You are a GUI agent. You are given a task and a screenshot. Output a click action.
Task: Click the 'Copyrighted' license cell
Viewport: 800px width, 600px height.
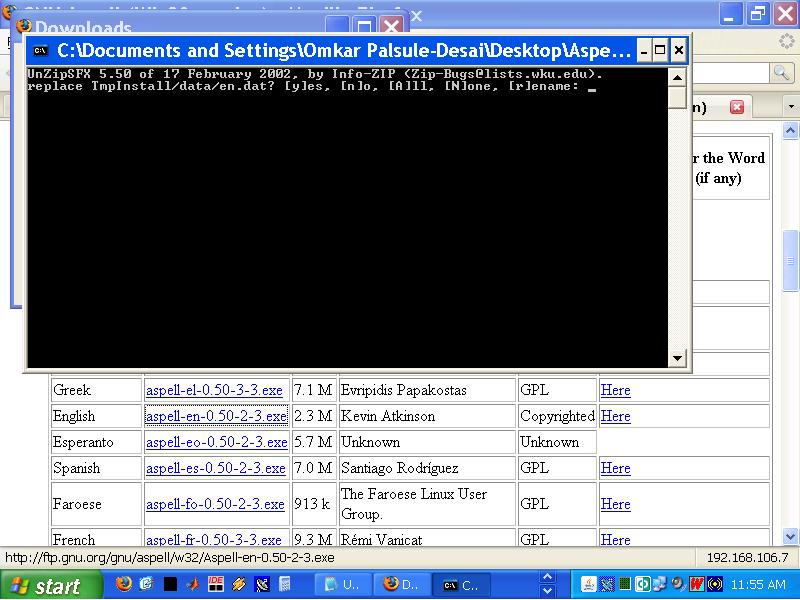(x=557, y=416)
